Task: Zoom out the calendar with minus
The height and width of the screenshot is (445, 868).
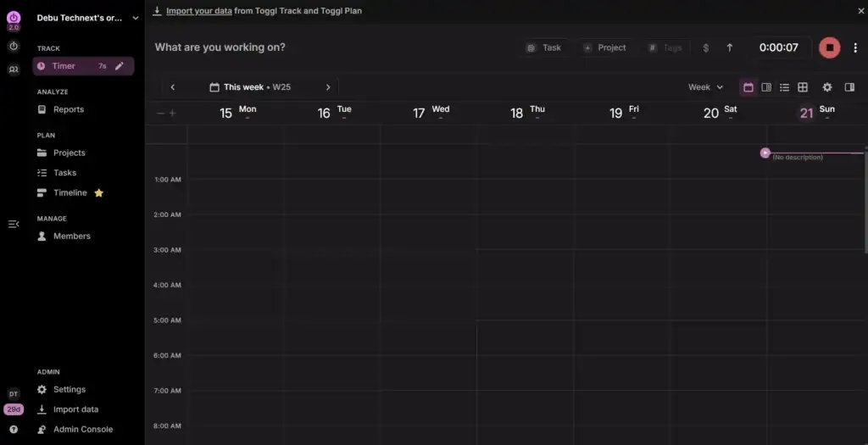Action: pyautogui.click(x=160, y=114)
